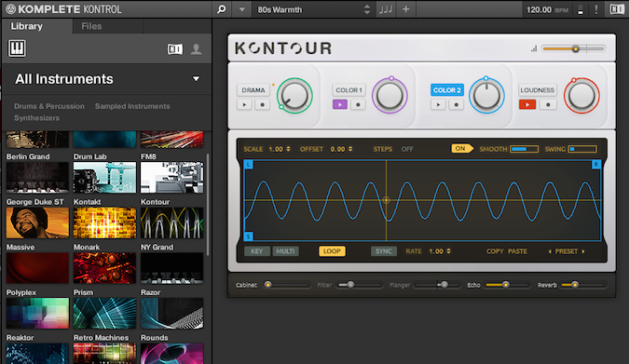Click the search magnifier icon in header
Viewport: 629px width, 364px height.
(x=222, y=9)
